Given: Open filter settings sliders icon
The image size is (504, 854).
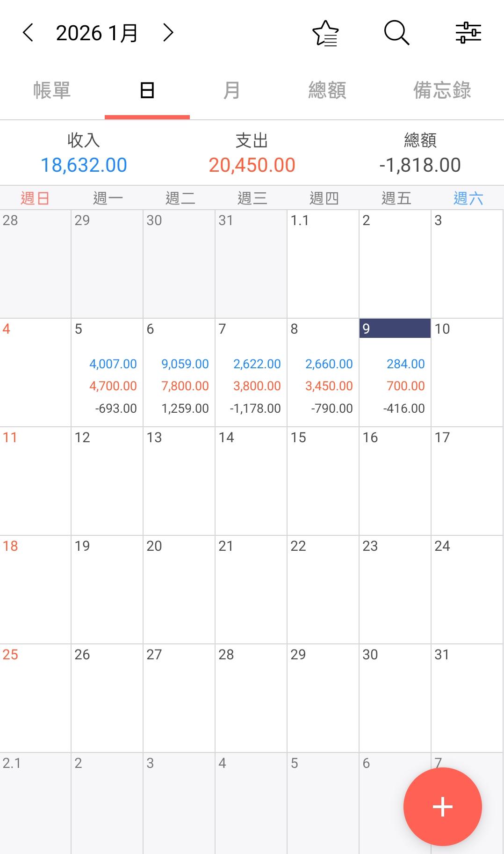Looking at the screenshot, I should click(x=468, y=33).
